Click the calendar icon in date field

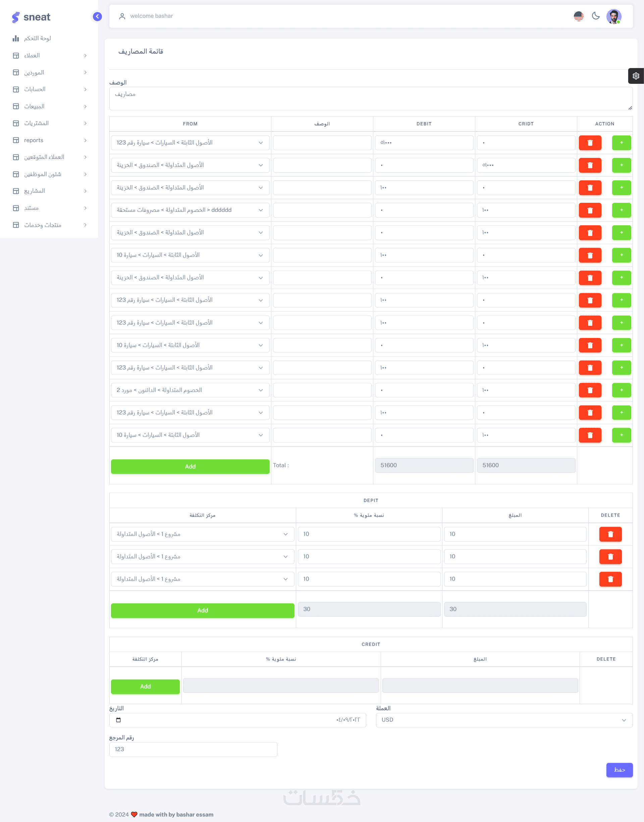coord(118,720)
